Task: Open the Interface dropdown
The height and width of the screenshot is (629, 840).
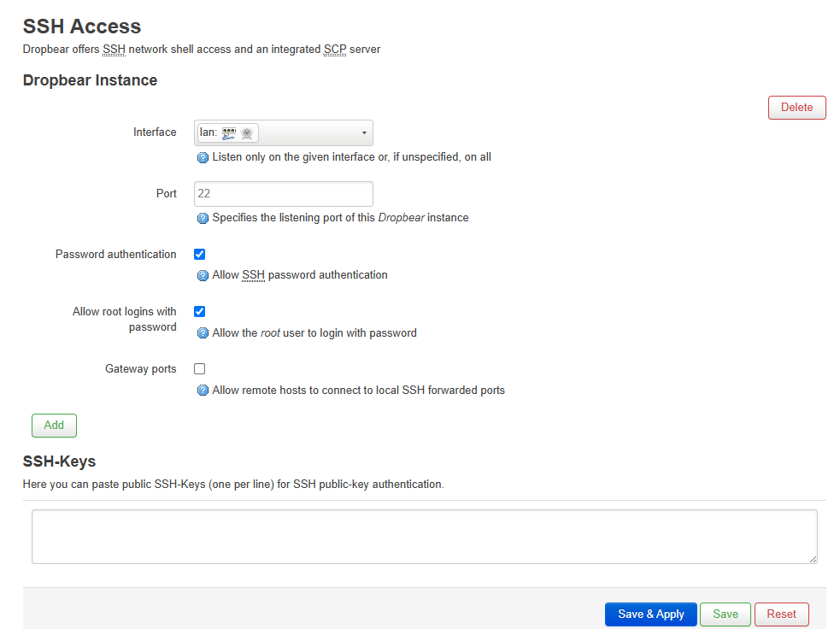Action: tap(284, 132)
